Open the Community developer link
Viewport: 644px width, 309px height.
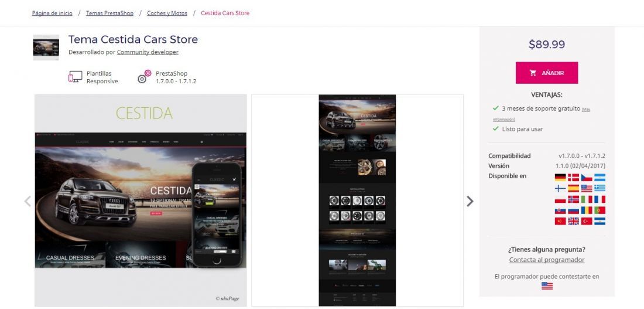point(148,52)
